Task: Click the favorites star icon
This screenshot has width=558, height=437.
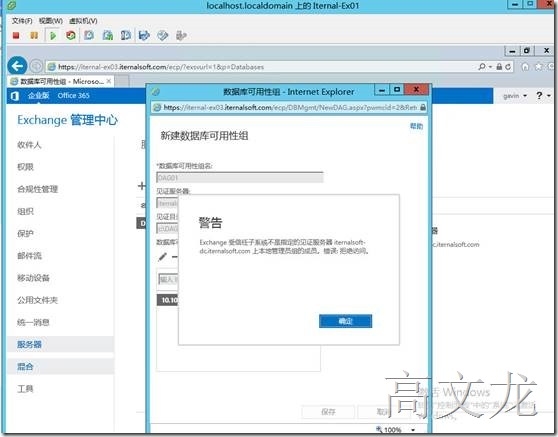Action: (539, 67)
